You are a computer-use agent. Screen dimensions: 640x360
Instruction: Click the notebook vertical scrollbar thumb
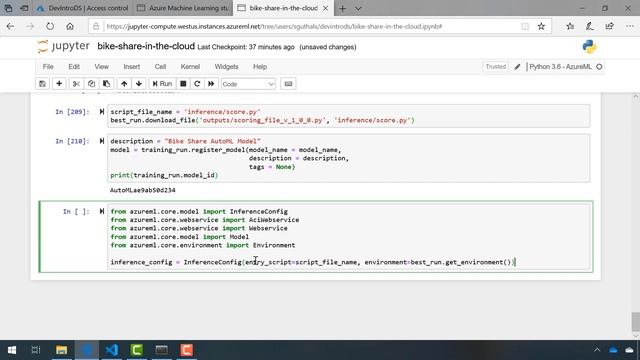pos(636,322)
